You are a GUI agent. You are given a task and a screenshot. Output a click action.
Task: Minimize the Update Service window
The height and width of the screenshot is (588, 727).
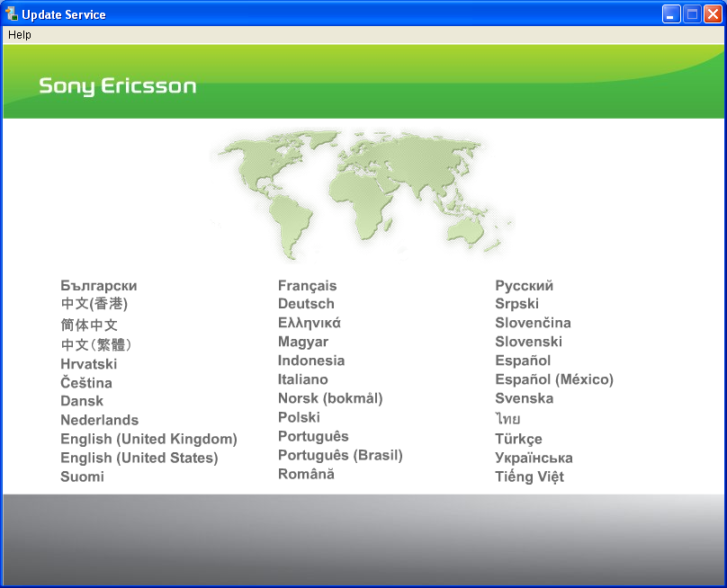671,14
